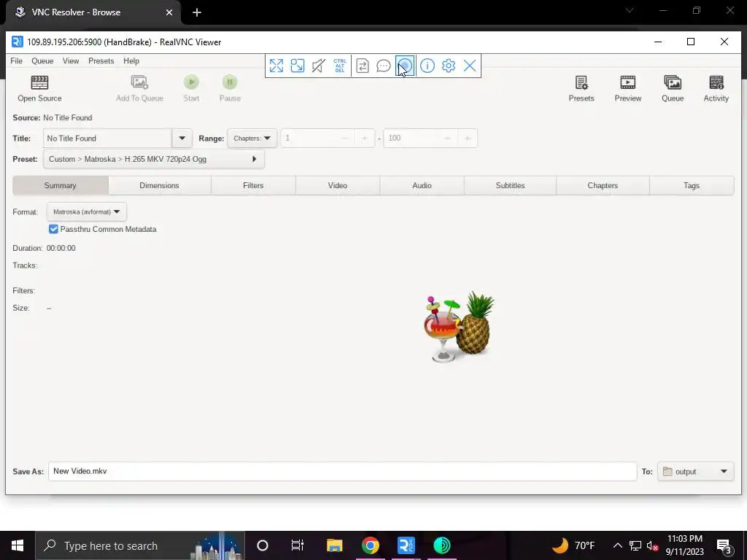Open a new browser tab with plus

(197, 12)
